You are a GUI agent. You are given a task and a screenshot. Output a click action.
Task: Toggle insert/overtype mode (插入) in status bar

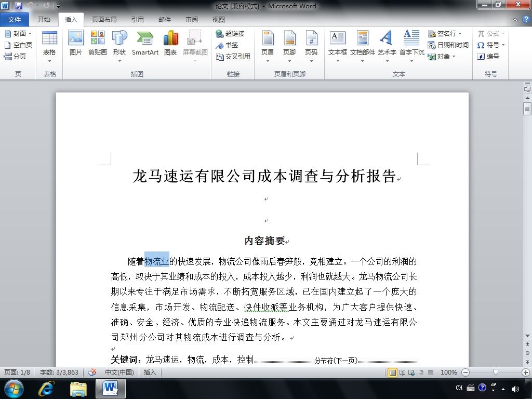[150, 372]
